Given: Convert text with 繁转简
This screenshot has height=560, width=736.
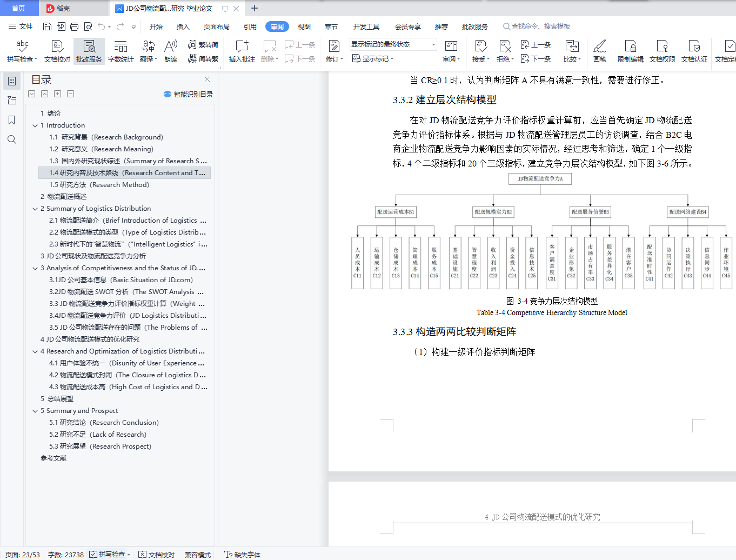Looking at the screenshot, I should 203,44.
